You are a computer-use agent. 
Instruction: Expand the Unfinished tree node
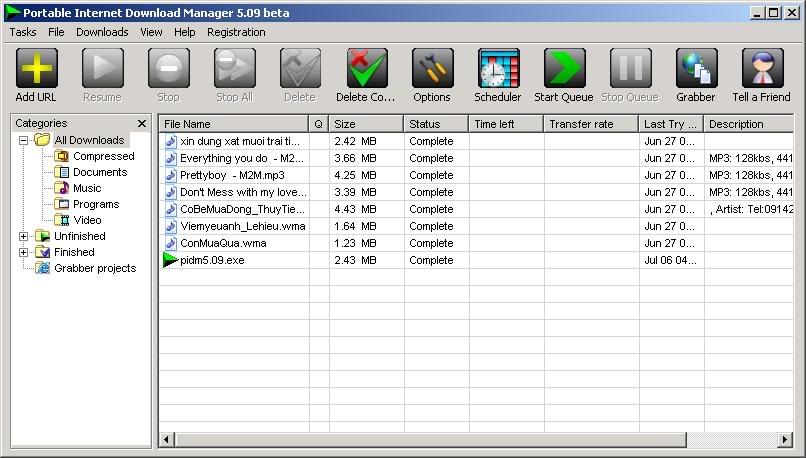click(x=23, y=236)
